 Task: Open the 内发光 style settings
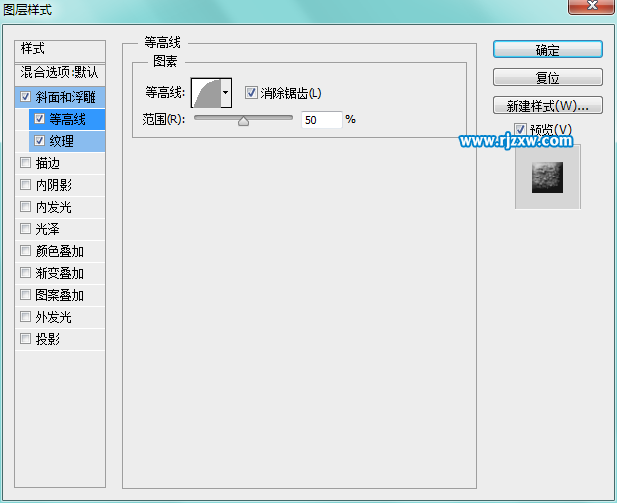tap(60, 207)
